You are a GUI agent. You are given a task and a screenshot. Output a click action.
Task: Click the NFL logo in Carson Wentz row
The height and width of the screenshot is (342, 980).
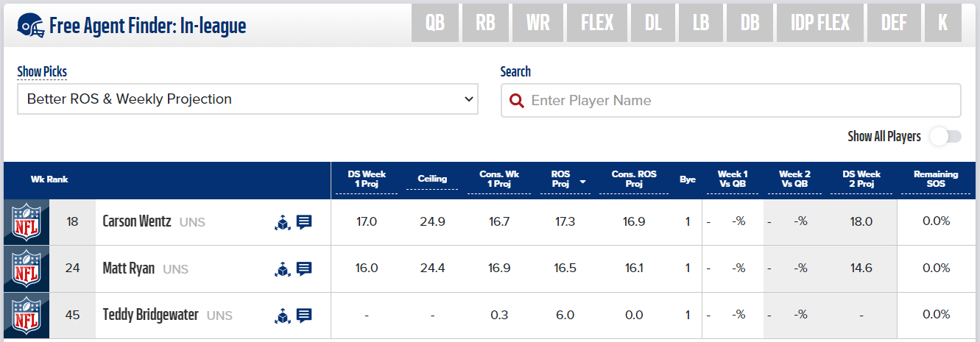[27, 221]
